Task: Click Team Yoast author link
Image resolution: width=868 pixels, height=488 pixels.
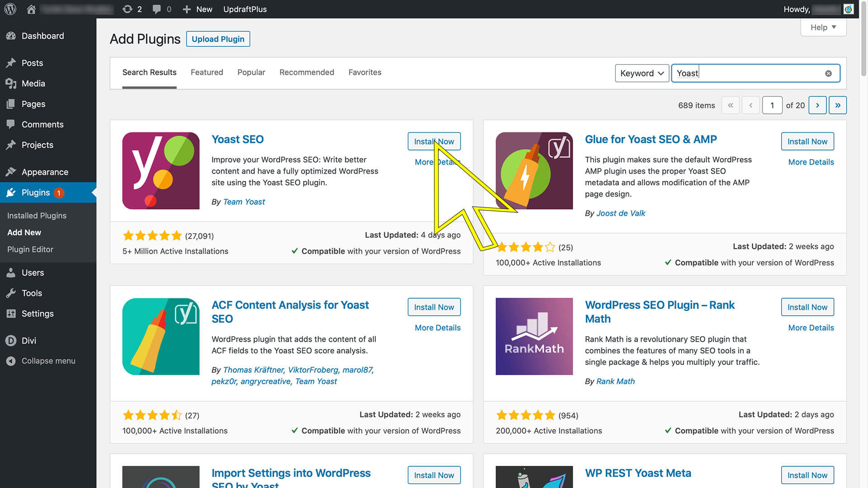Action: (244, 202)
